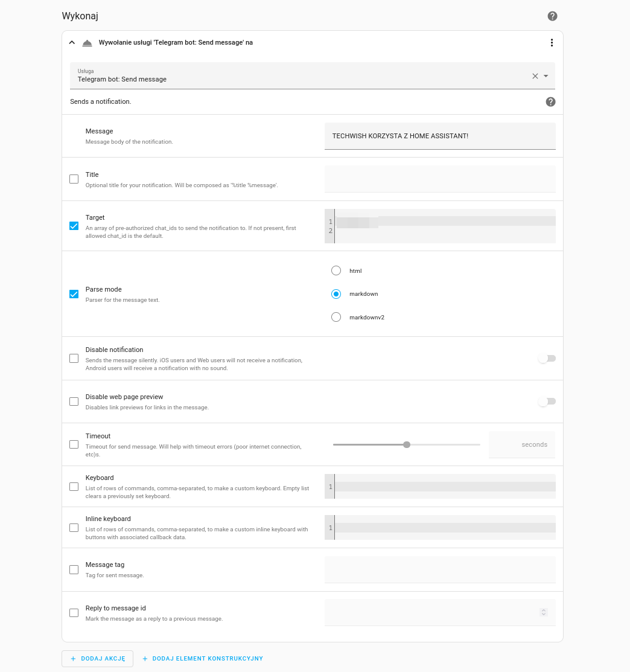Open the Usługa service dropdown arrow
The height and width of the screenshot is (672, 630).
pos(546,76)
